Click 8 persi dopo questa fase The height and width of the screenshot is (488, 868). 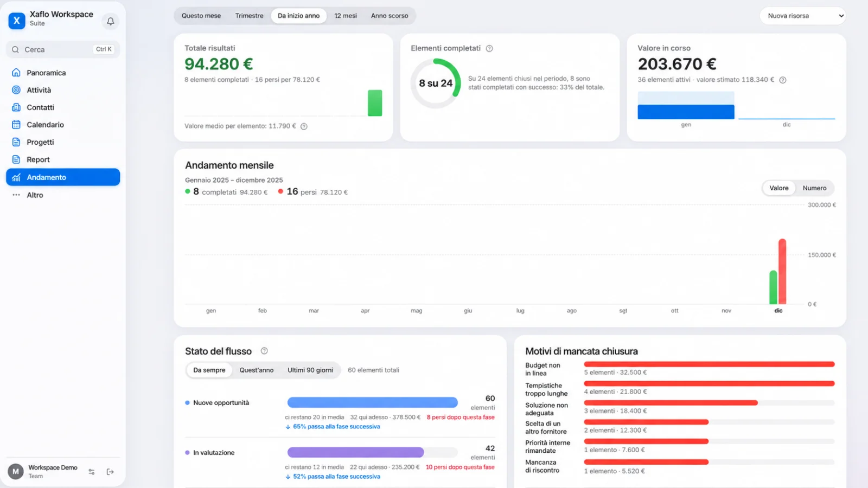461,418
